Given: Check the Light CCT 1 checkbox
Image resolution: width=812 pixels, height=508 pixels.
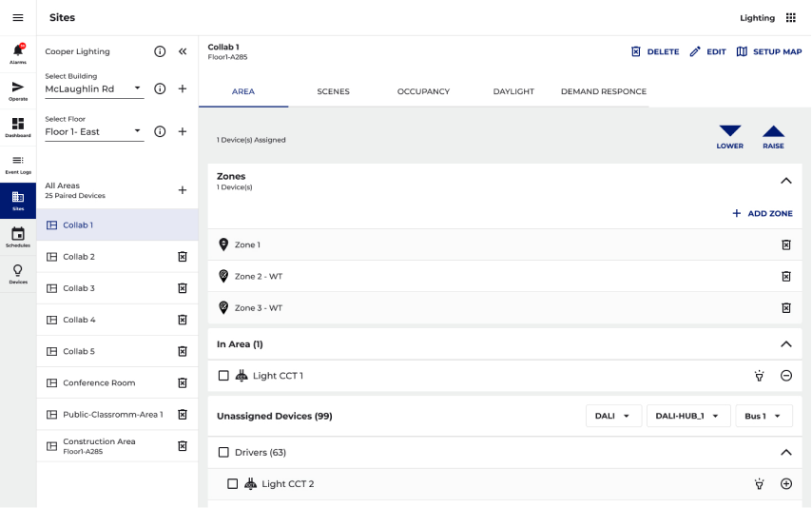Looking at the screenshot, I should [x=223, y=376].
